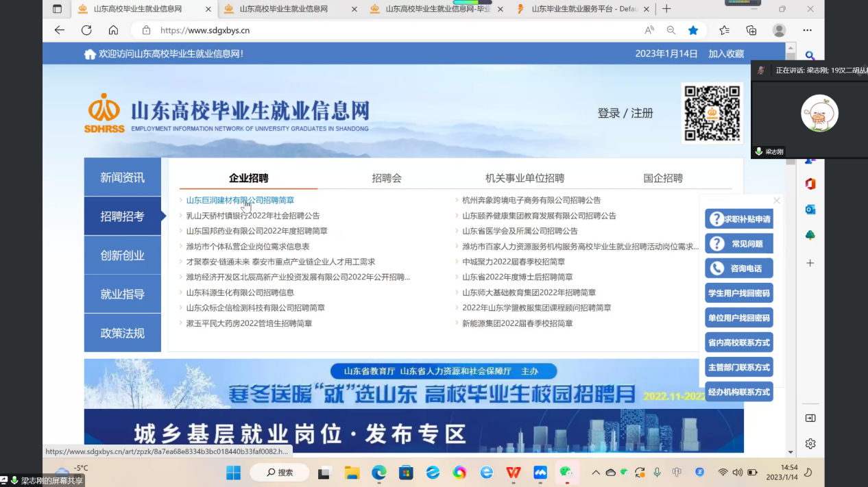Image resolution: width=868 pixels, height=487 pixels.
Task: Click the browser home icon
Action: 114,30
